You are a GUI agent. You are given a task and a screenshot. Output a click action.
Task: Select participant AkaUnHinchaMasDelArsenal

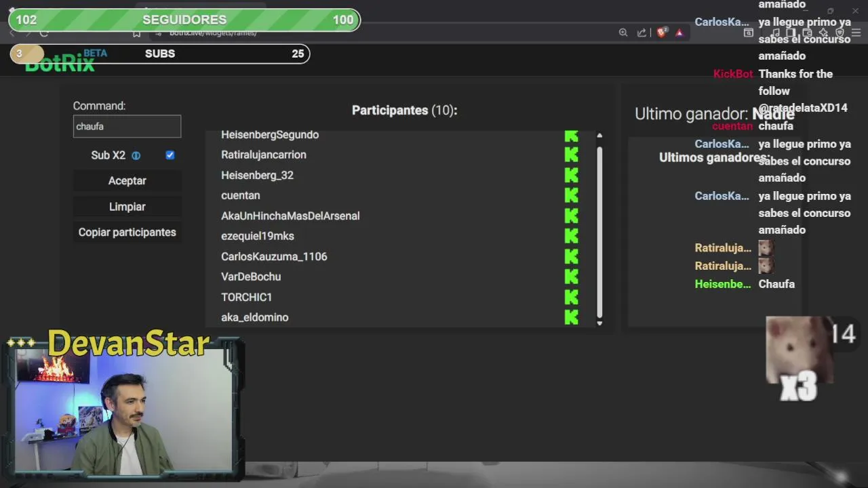pos(290,216)
